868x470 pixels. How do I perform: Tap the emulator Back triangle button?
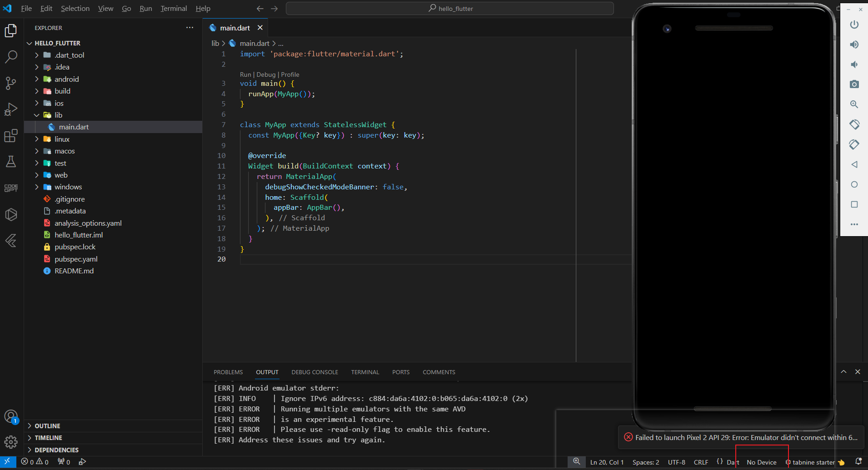pyautogui.click(x=854, y=164)
